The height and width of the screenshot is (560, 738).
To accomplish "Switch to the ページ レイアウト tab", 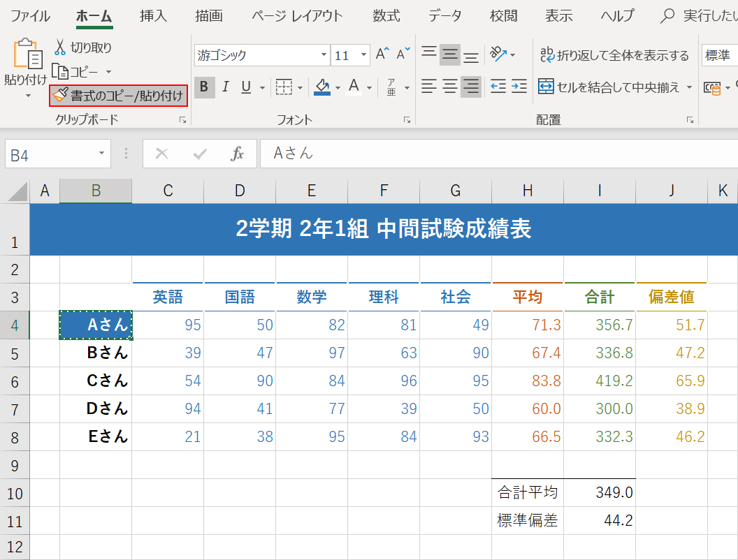I will (297, 15).
